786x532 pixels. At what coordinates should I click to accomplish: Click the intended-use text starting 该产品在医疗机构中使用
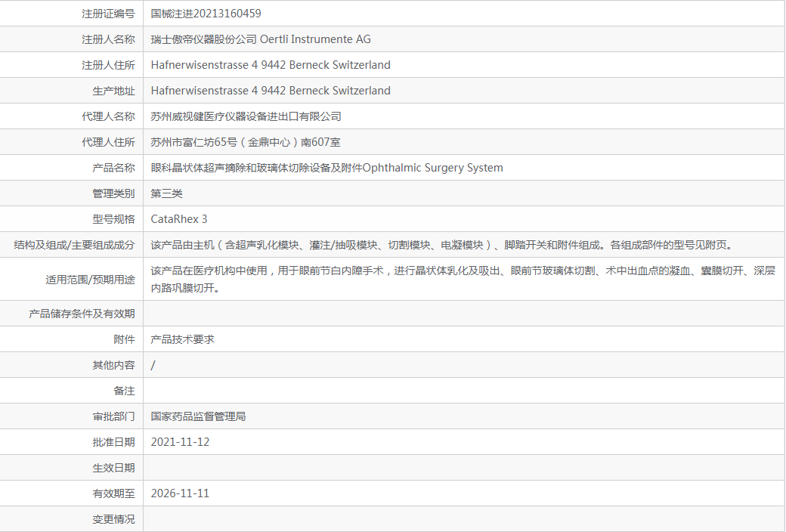(463, 280)
